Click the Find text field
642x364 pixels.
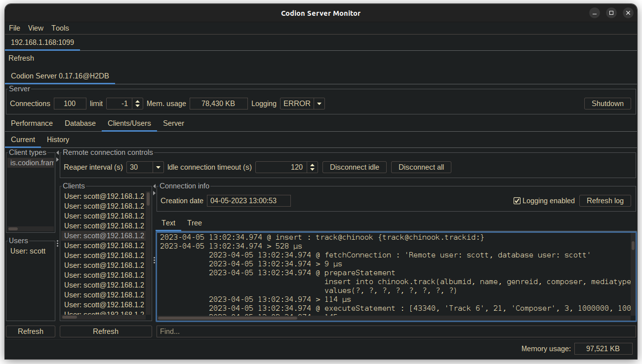395,331
